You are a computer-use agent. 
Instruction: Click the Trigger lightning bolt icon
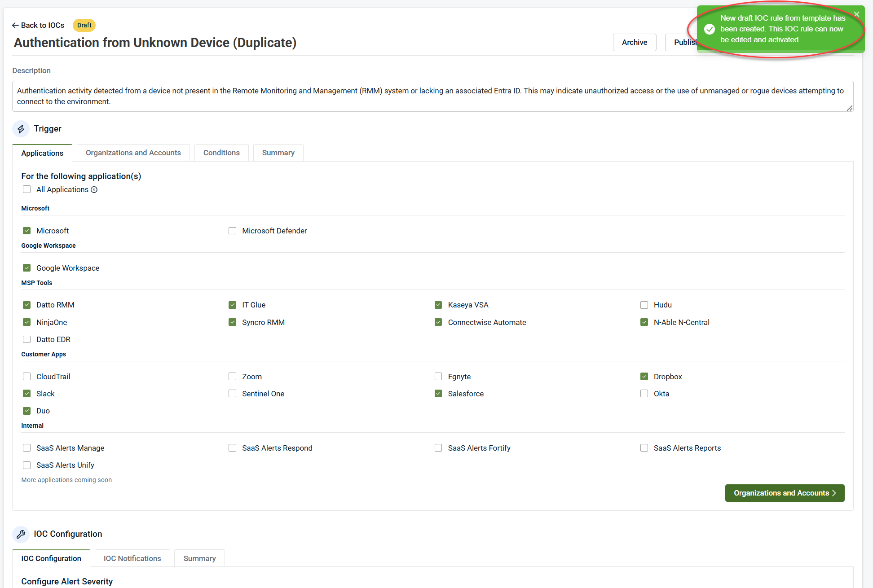pos(21,129)
